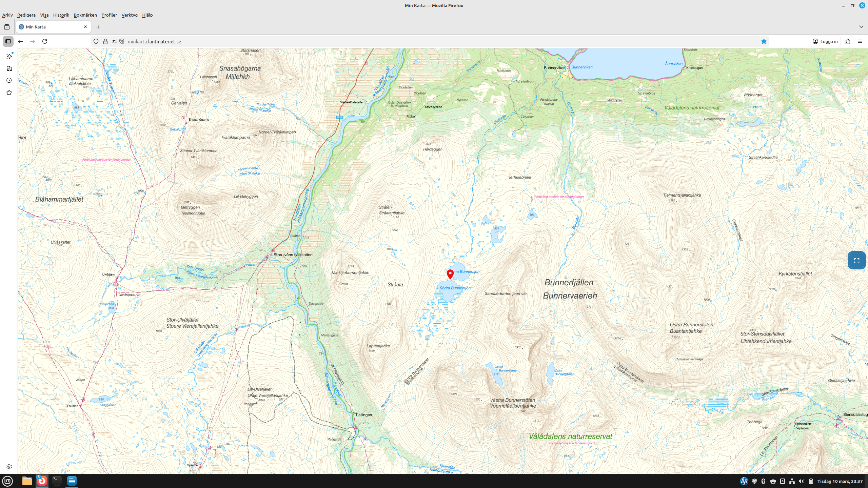Open the history clock sidebar icon

[9, 80]
